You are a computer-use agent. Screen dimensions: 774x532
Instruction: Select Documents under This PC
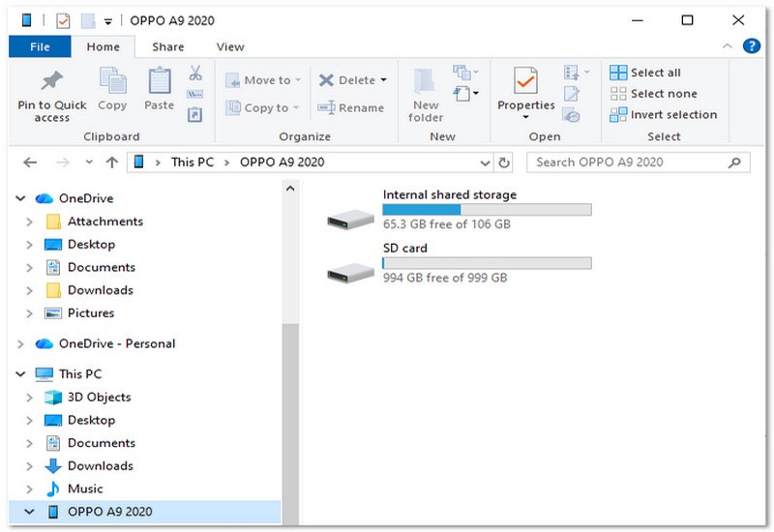pos(102,443)
